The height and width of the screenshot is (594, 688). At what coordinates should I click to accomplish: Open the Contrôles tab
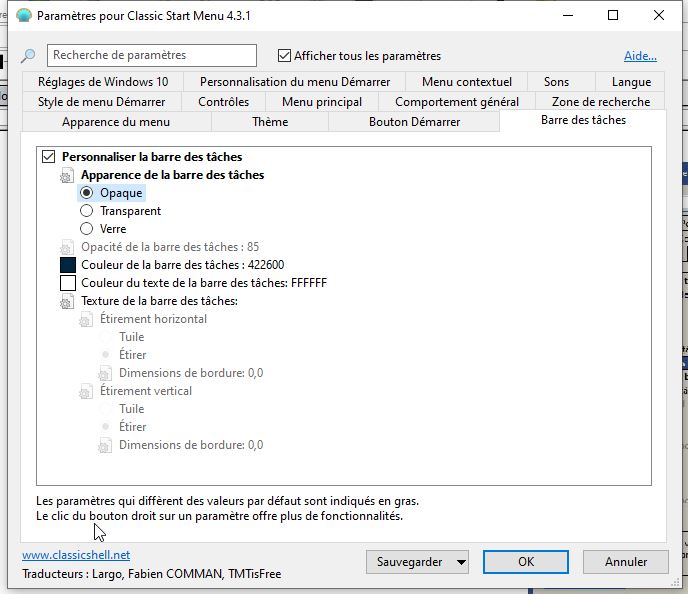(x=223, y=102)
